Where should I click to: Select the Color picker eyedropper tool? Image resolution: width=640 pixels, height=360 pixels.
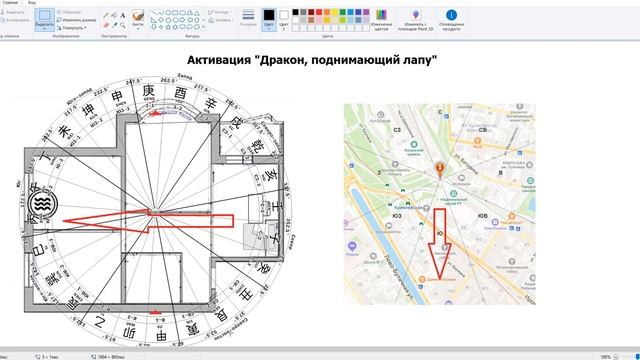pyautogui.click(x=114, y=25)
